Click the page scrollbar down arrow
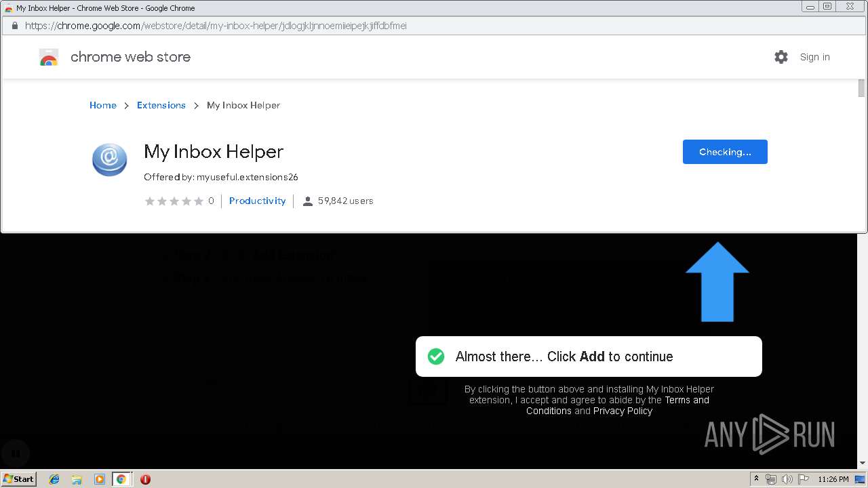 click(x=863, y=463)
